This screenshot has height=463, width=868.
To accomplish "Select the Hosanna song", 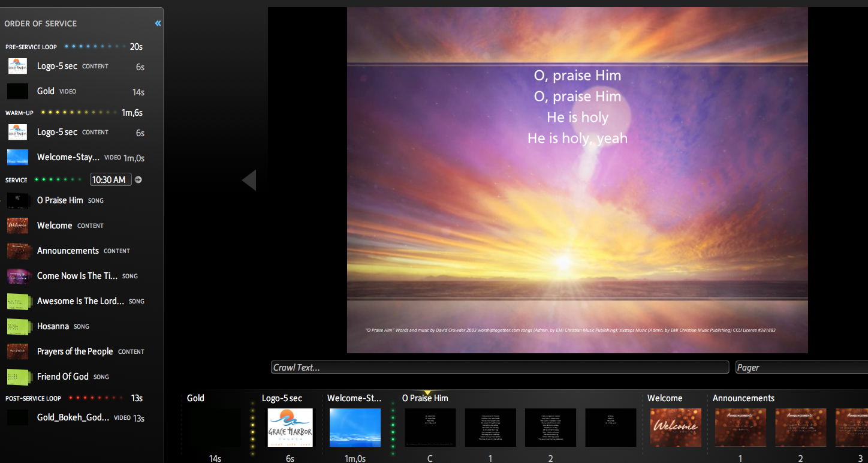I will pos(76,326).
